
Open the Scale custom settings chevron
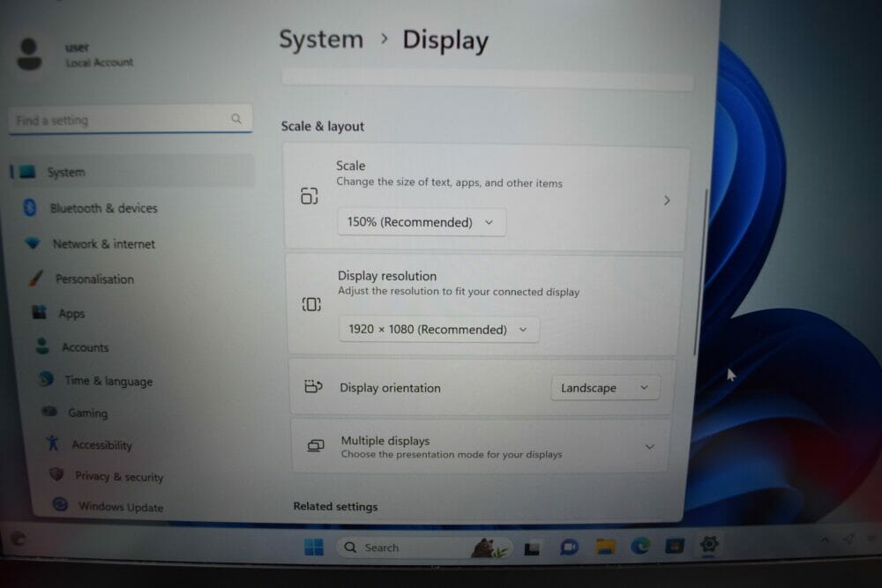(667, 200)
